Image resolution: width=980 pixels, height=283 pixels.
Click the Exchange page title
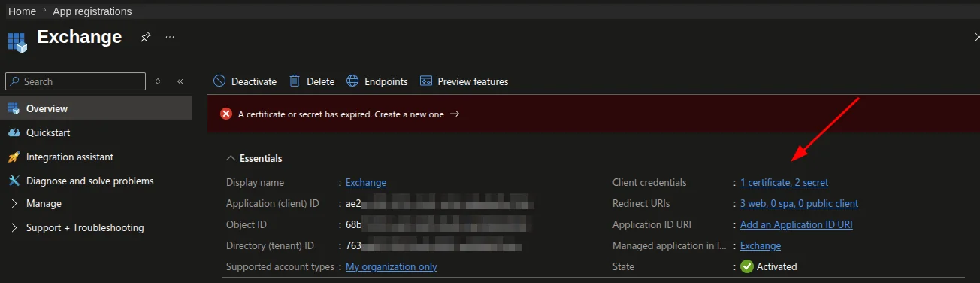(79, 37)
